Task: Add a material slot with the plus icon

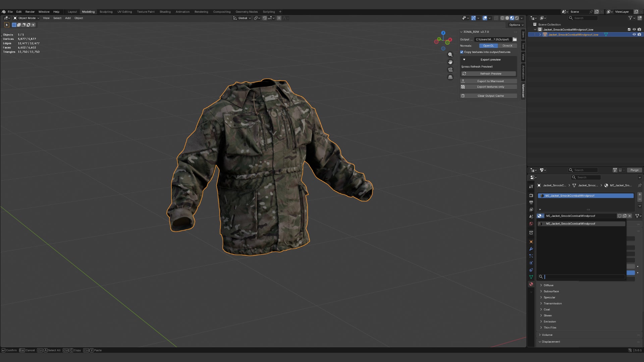Action: [640, 194]
